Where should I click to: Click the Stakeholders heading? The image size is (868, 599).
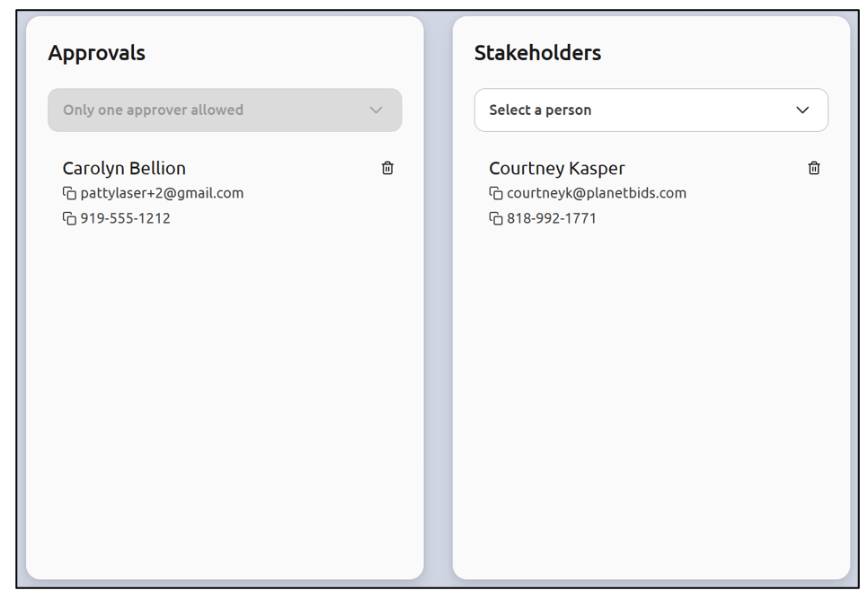click(537, 53)
